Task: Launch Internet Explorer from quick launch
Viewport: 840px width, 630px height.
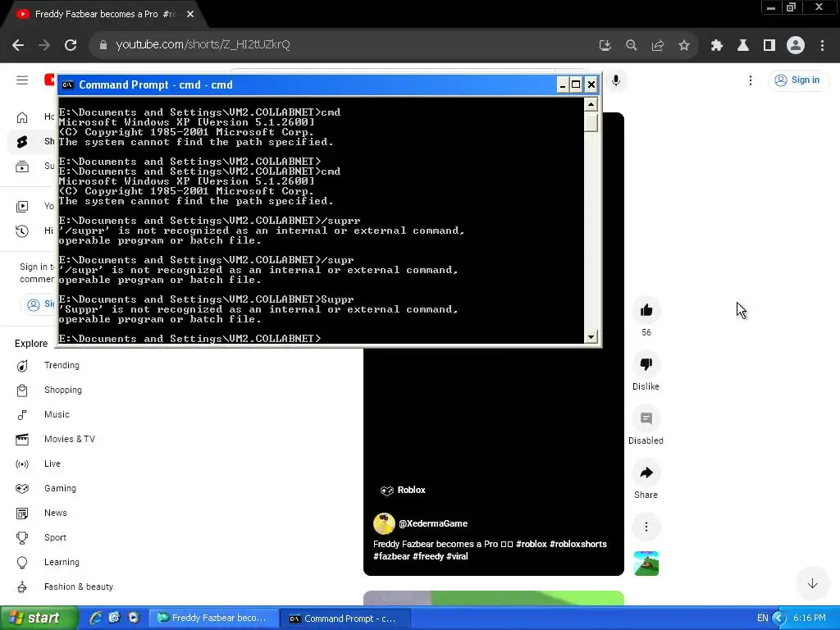Action: click(x=96, y=619)
